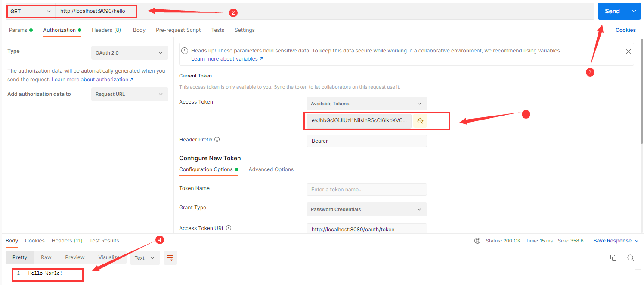Image resolution: width=644 pixels, height=285 pixels.
Task: Switch to the request Body tab
Action: (139, 30)
